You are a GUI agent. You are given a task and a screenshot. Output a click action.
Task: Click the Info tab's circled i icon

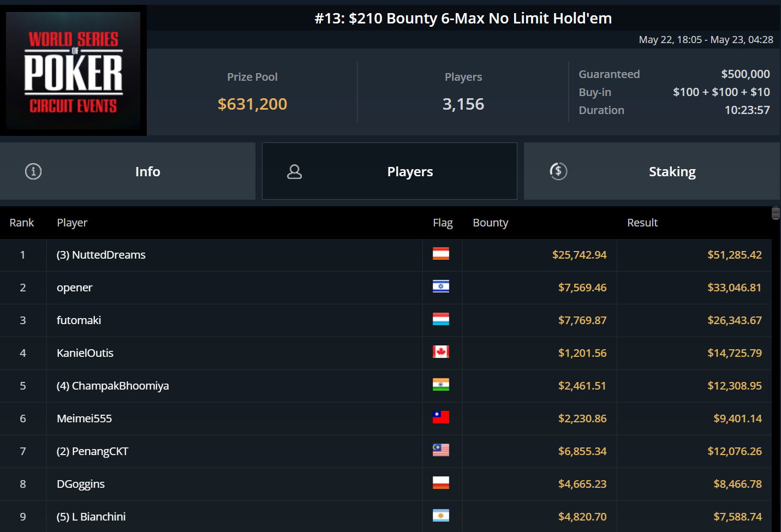point(33,171)
